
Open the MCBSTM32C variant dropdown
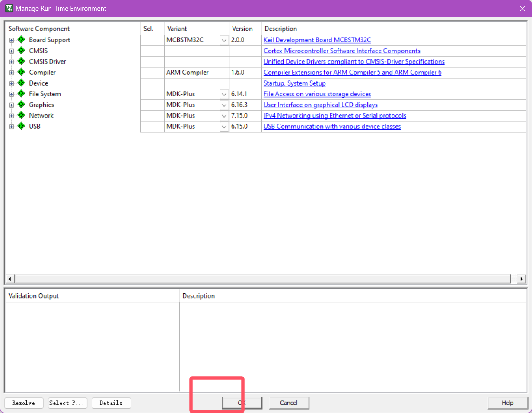[224, 40]
